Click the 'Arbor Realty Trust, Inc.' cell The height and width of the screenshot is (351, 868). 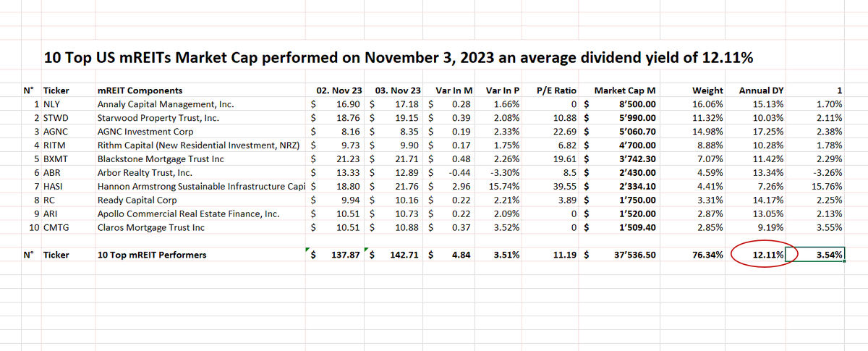(145, 172)
